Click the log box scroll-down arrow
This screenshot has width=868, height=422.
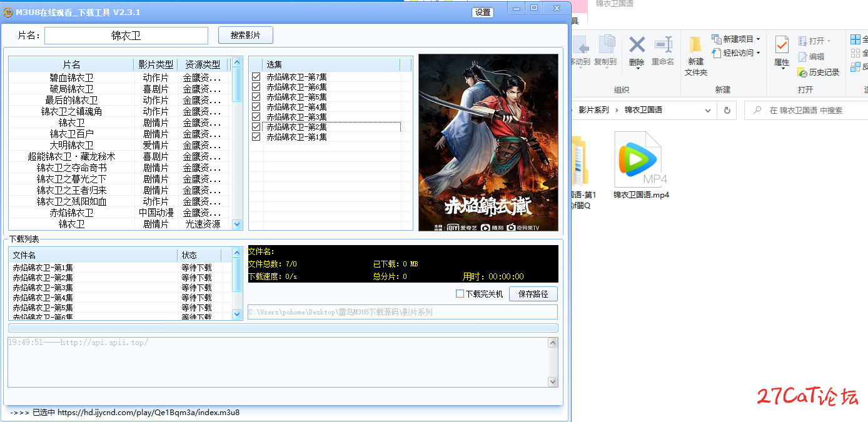553,382
